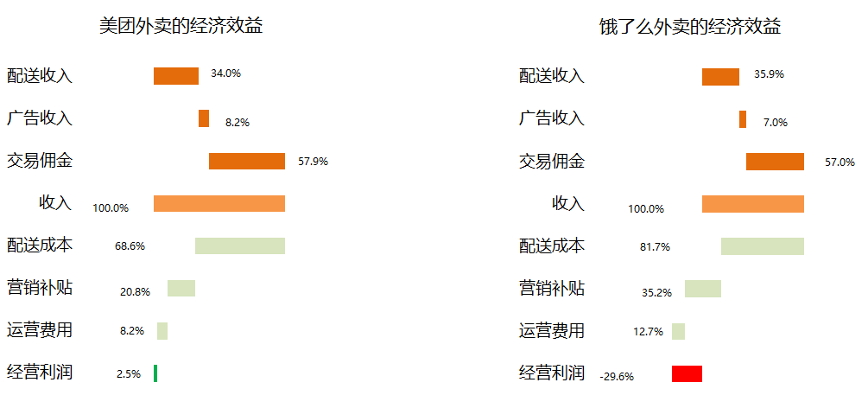Click Ele.me 广告收入 7.0% bar
Viewport: 868px width, 408px height.
pos(743,119)
